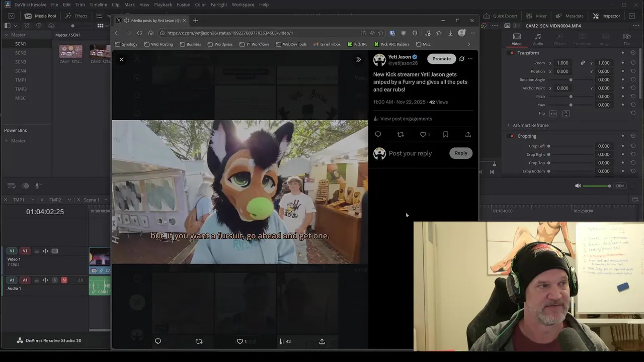Screen dimensions: 644x362
Task: Adjust the Rotation Angle slider
Action: (x=571, y=79)
